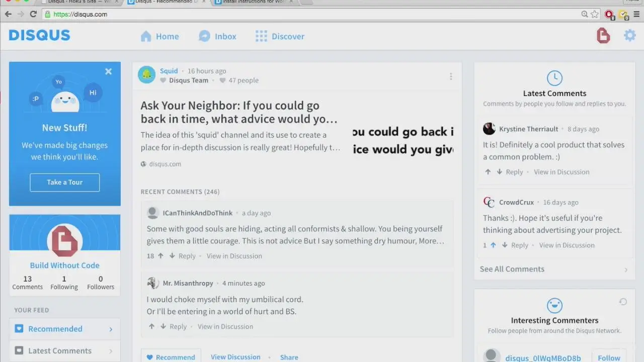Refresh the Interesting Commenters list
Image resolution: width=644 pixels, height=362 pixels.
click(x=623, y=302)
